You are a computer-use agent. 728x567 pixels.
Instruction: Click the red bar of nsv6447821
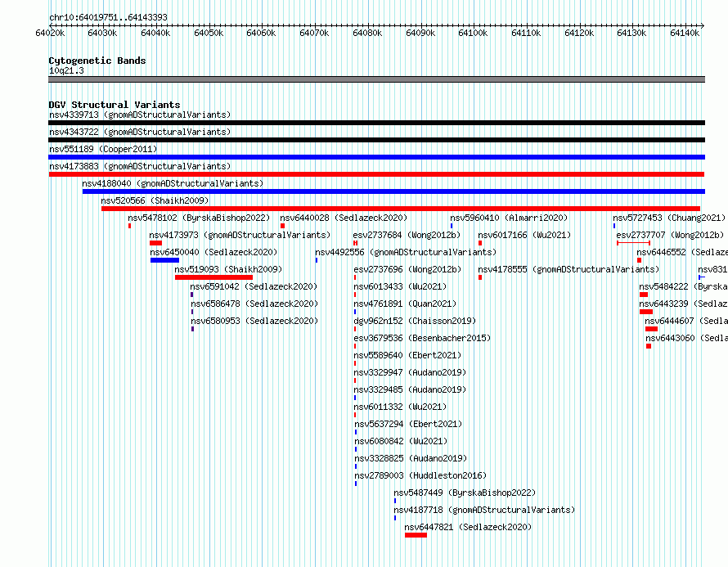pos(416,535)
